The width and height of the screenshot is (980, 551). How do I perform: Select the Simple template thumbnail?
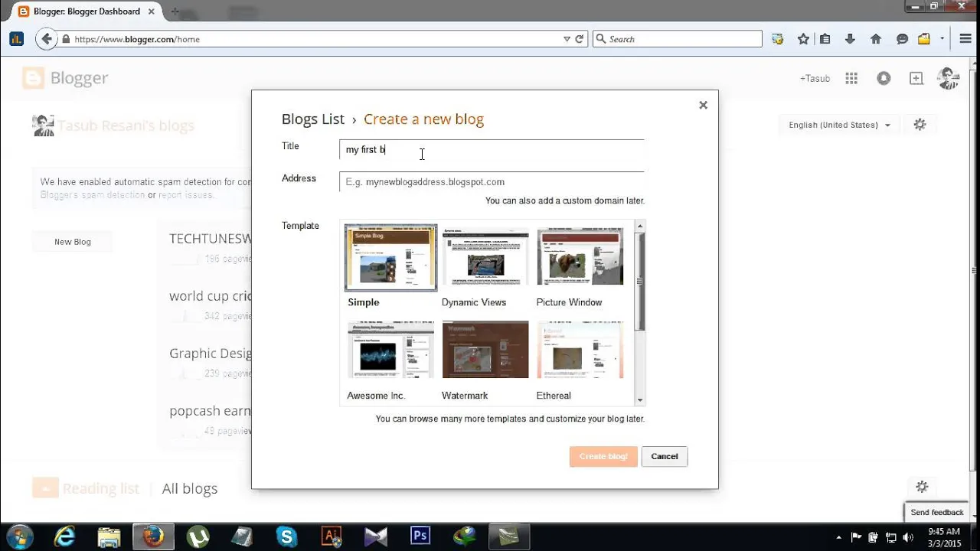pyautogui.click(x=390, y=258)
